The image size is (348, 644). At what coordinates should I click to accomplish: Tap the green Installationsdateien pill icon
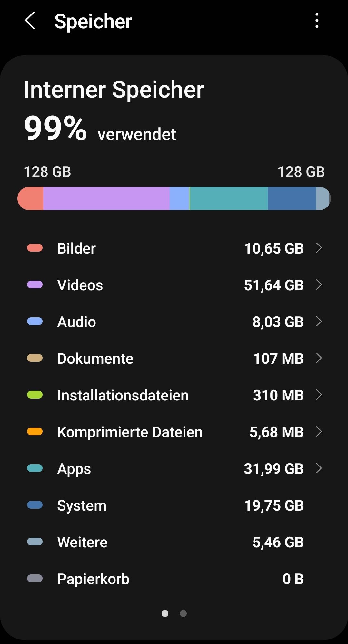(x=35, y=395)
